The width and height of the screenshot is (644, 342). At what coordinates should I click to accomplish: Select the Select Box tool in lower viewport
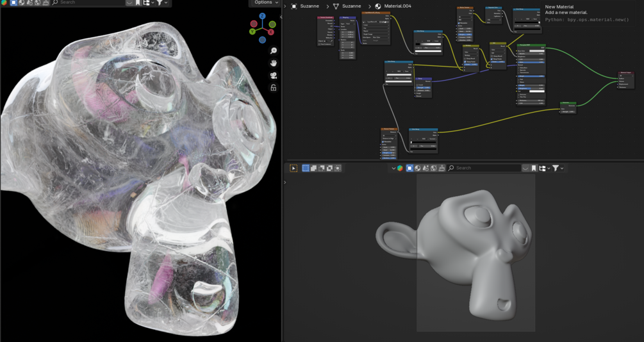tap(293, 168)
